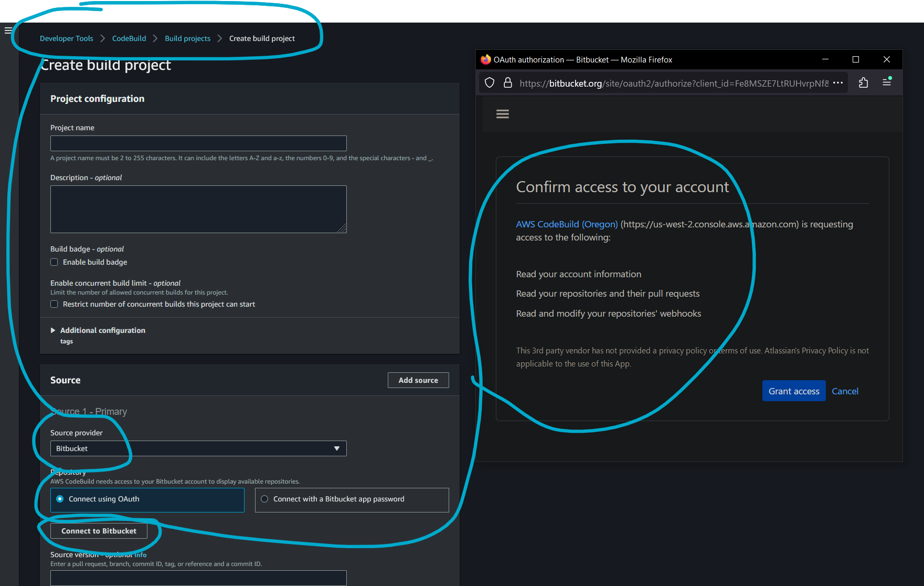Close the OAuth authorization Firefox window
Image resolution: width=924 pixels, height=586 pixels.
tap(887, 59)
